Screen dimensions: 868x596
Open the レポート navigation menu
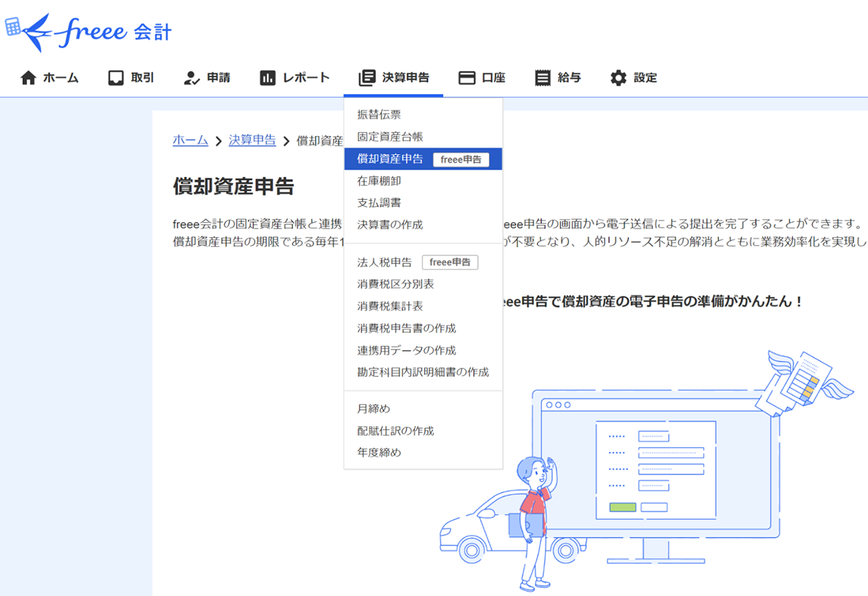tap(295, 78)
